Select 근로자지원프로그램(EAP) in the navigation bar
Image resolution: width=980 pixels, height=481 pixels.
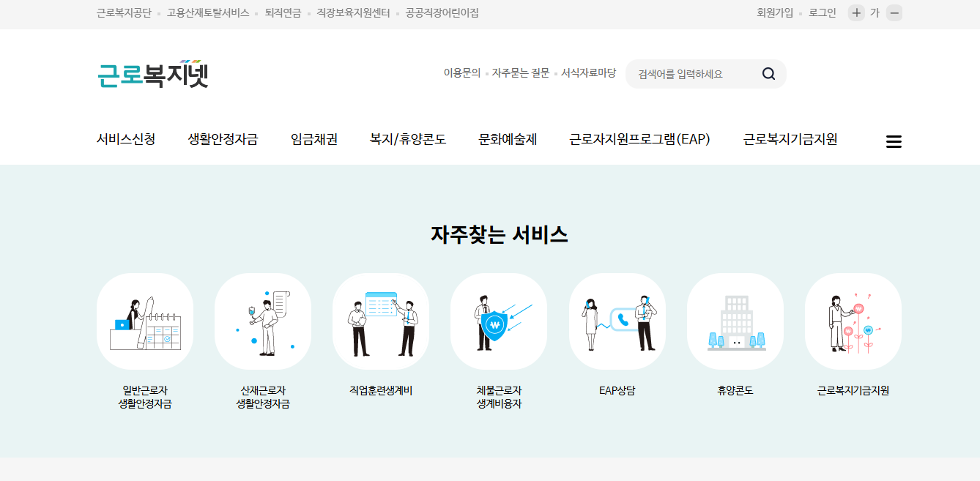pos(641,140)
